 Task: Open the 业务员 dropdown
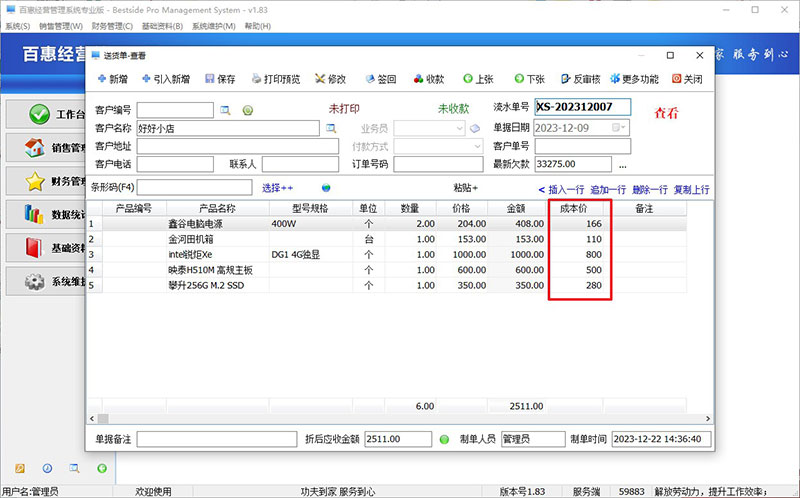459,129
